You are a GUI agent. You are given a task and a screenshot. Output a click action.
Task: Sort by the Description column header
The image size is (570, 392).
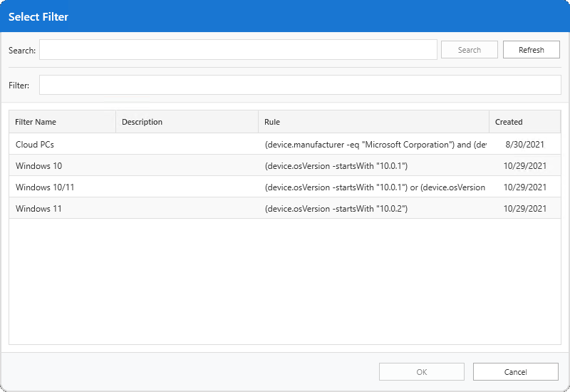(187, 122)
